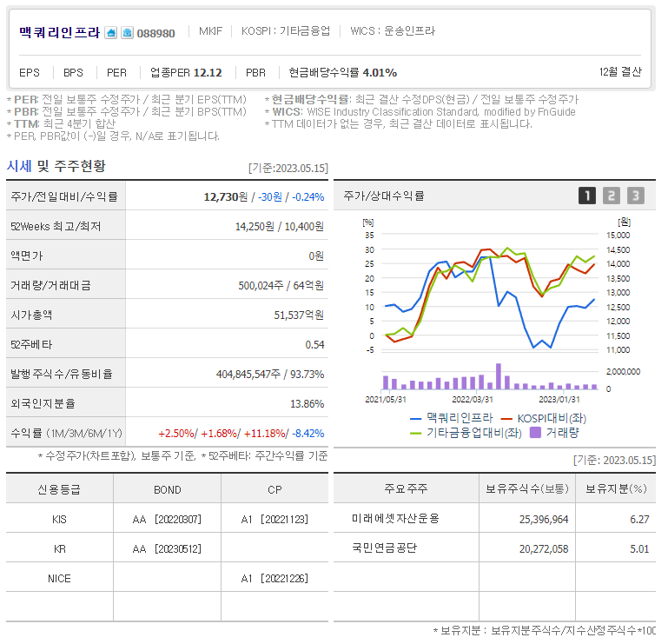Click KR bond rating AA [20230512]

[x=167, y=548]
